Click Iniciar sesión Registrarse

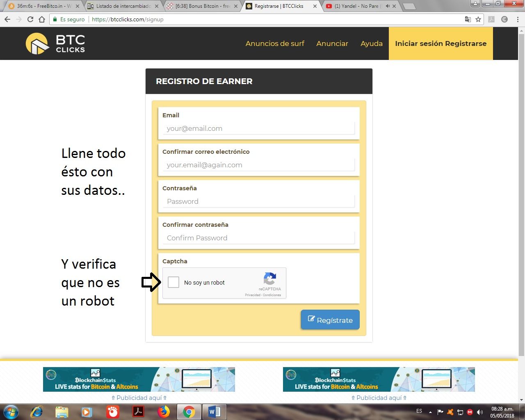coord(441,43)
